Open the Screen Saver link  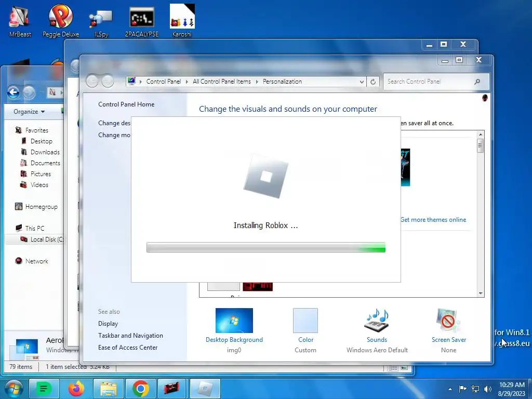[448, 340]
